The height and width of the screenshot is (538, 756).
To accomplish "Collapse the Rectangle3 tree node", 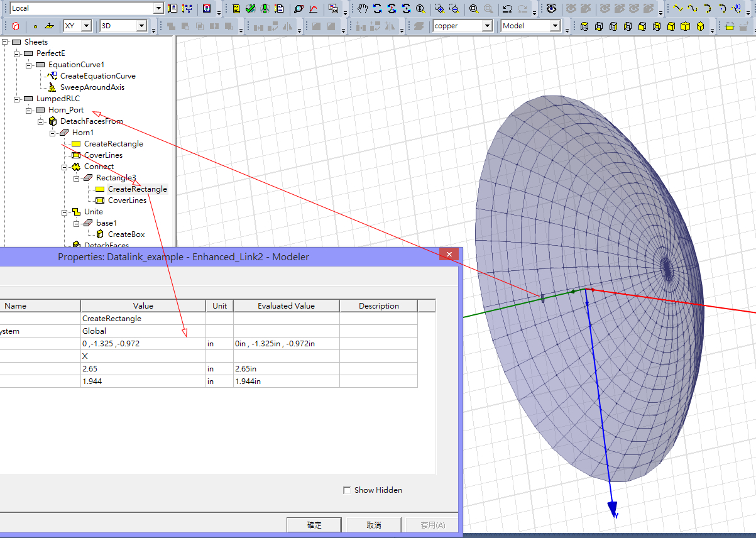I will pos(77,178).
